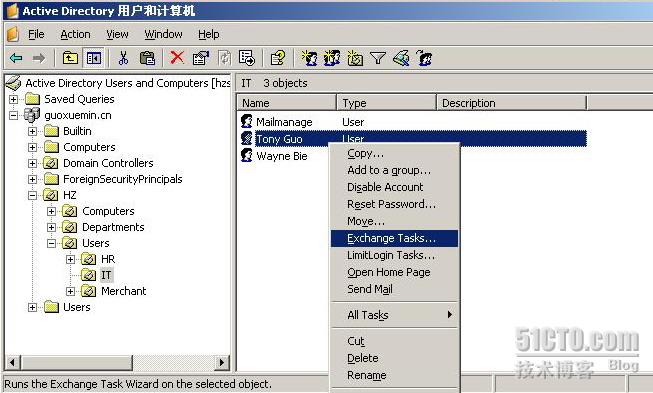Click the Copy clipboard toolbar icon

click(x=147, y=58)
